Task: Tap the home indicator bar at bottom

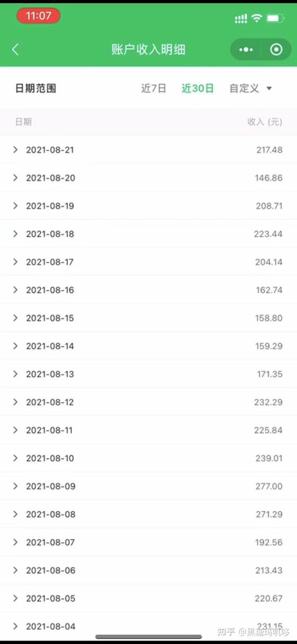Action: (x=148, y=637)
